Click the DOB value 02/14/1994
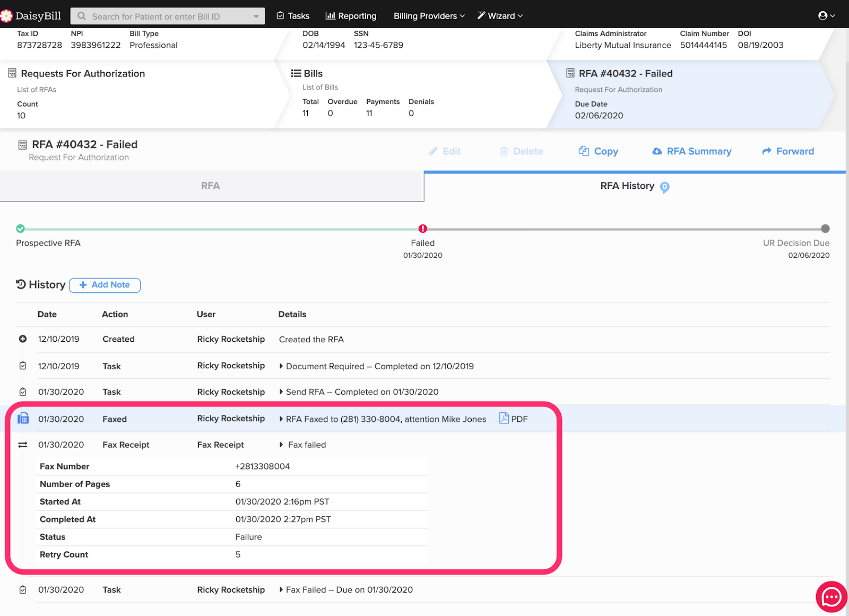This screenshot has width=849, height=616. [x=324, y=45]
